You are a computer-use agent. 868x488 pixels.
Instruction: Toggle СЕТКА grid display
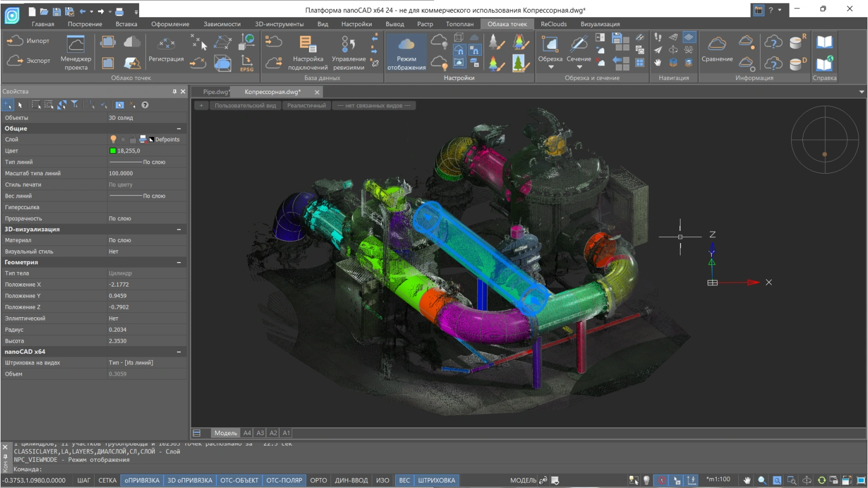107,480
